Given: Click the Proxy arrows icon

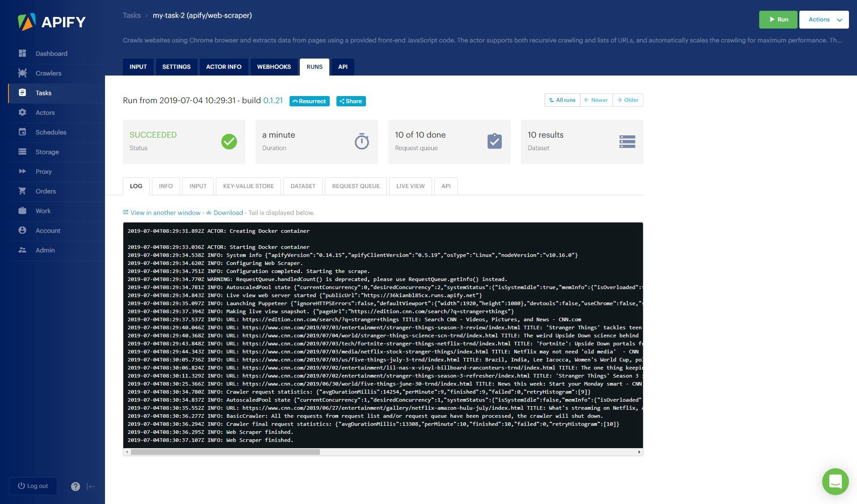Looking at the screenshot, I should tap(22, 171).
